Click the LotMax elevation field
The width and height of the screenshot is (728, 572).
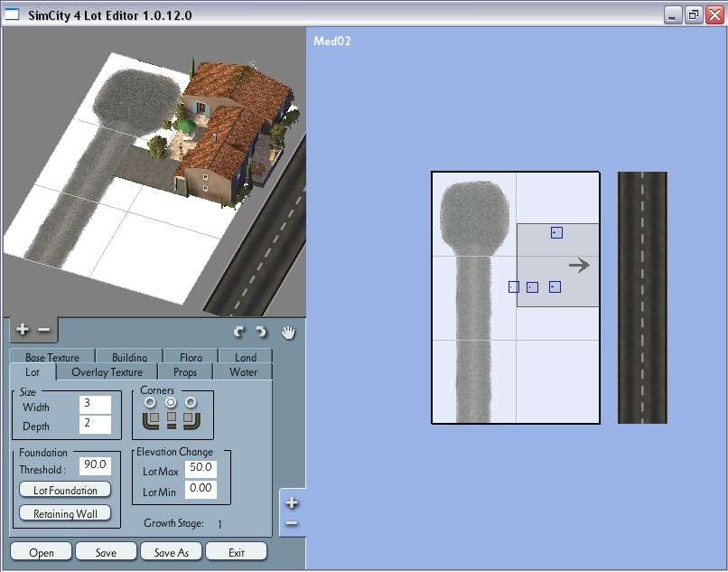click(x=201, y=469)
